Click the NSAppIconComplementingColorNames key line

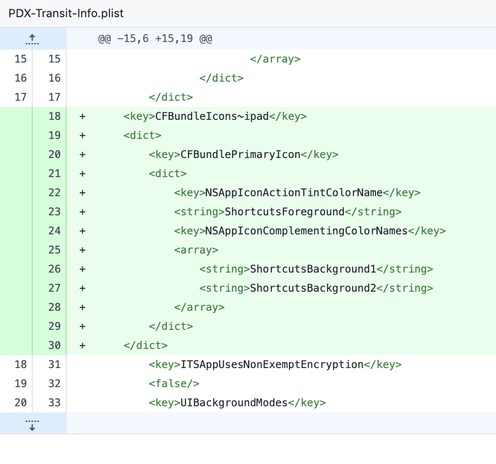[x=310, y=231]
